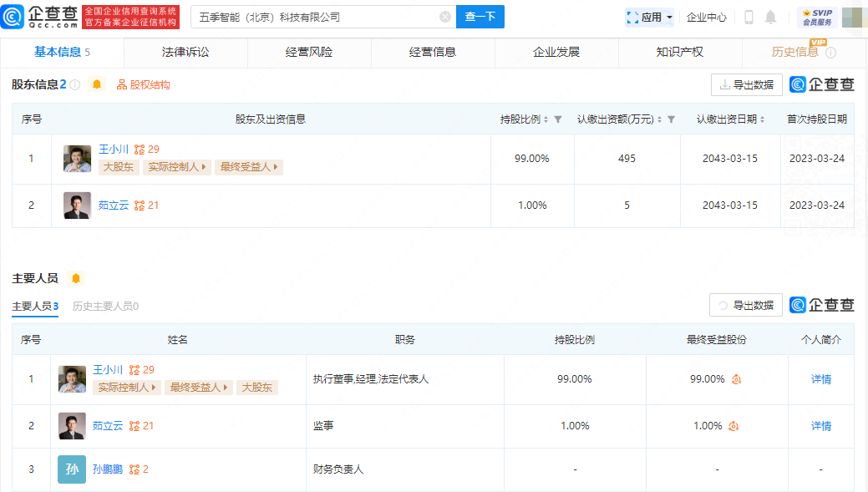This screenshot has width=868, height=492.
Task: Open SVIP member services badge
Action: tap(818, 18)
